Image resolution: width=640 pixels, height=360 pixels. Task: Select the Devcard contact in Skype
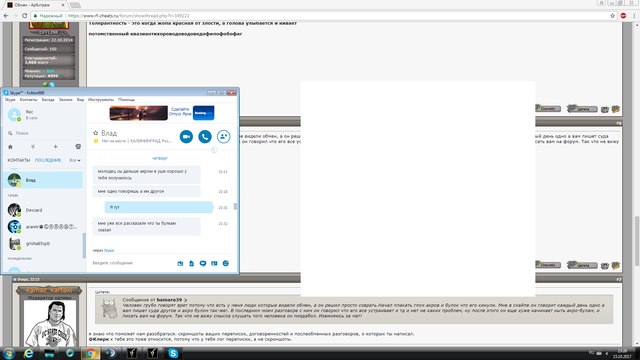pyautogui.click(x=43, y=210)
